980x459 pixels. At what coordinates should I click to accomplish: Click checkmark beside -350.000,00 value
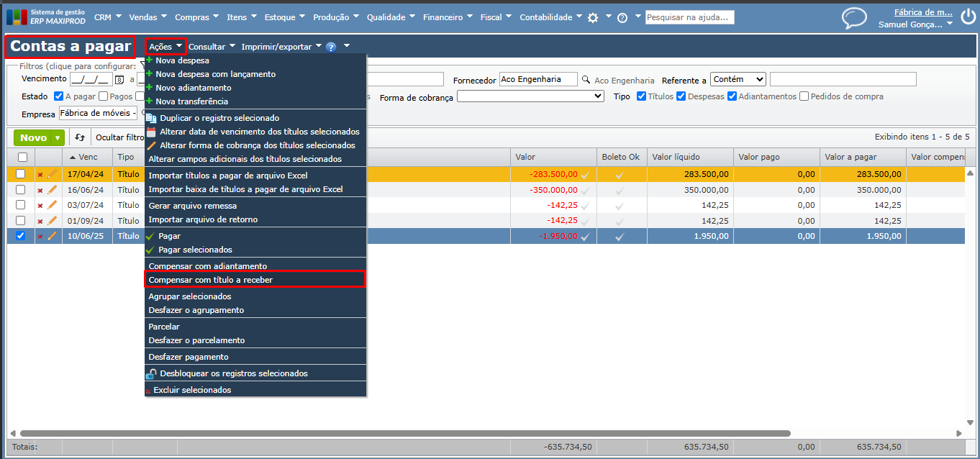point(585,190)
